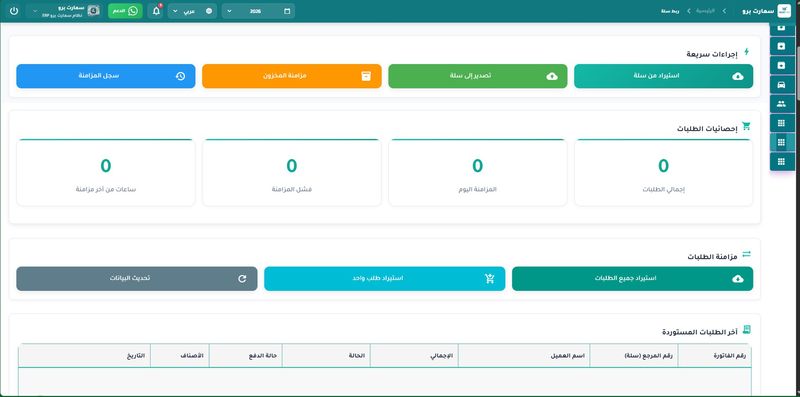Select the فشل المزامنة statistics card
800x397 pixels.
(292, 172)
